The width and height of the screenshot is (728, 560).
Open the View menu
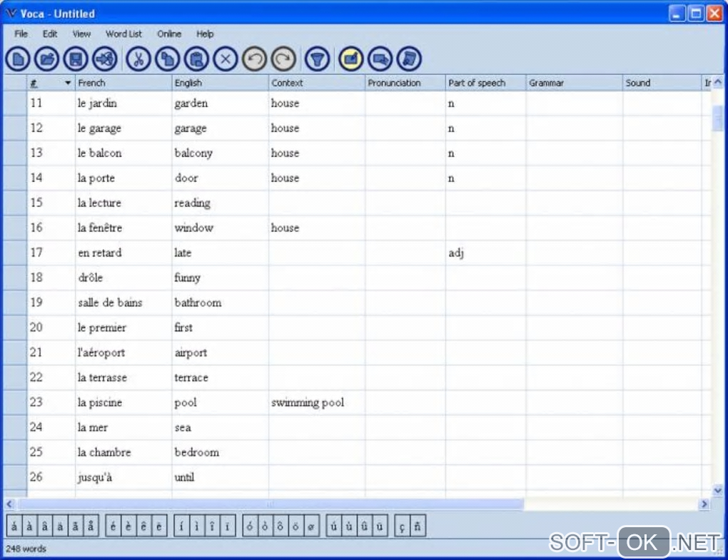pyautogui.click(x=81, y=34)
